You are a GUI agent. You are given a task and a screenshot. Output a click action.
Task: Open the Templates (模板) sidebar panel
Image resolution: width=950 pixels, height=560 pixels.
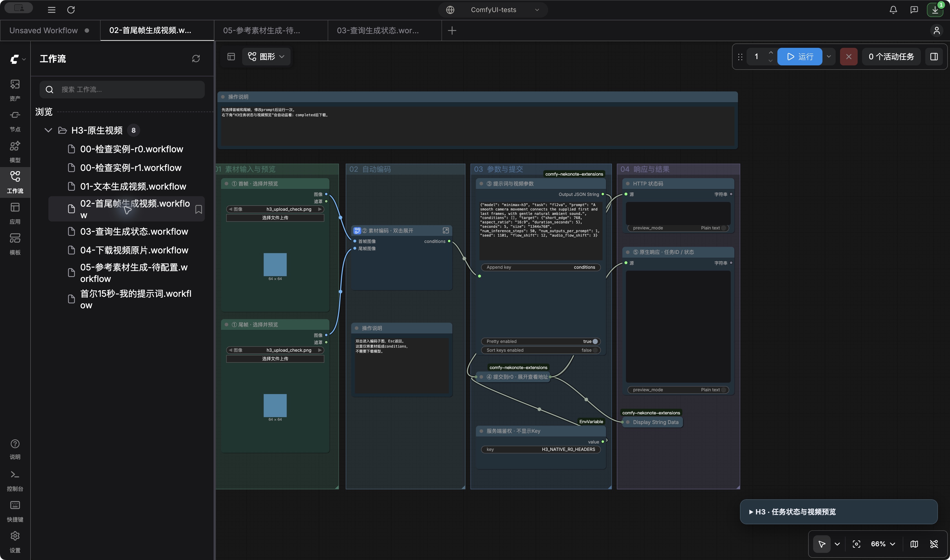pos(15,244)
